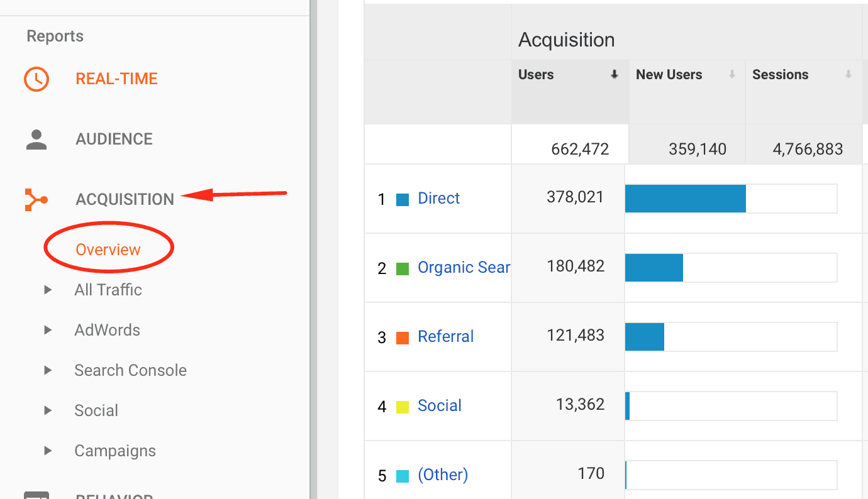868x499 pixels.
Task: Click the orange Acquisition share icon
Action: pos(36,199)
